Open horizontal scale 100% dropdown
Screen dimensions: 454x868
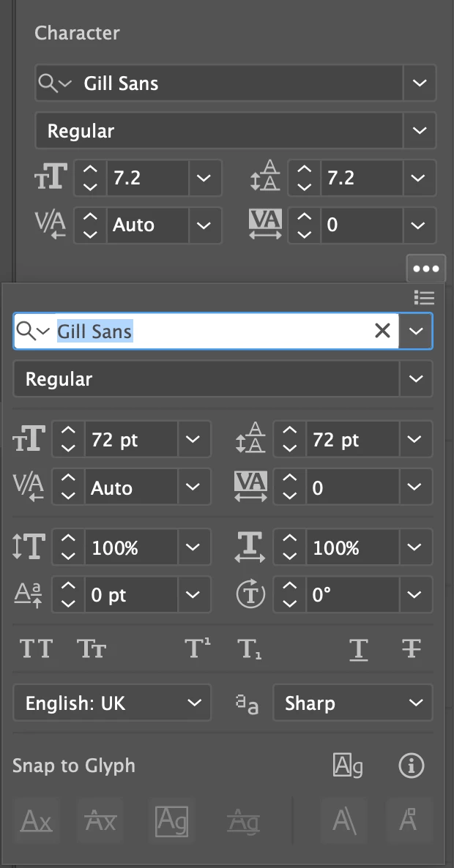tap(415, 547)
